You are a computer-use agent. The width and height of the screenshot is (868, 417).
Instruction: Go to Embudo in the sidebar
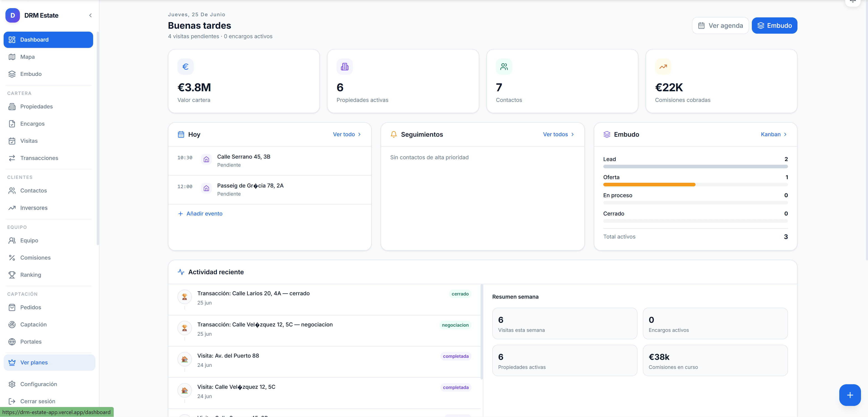(x=48, y=74)
